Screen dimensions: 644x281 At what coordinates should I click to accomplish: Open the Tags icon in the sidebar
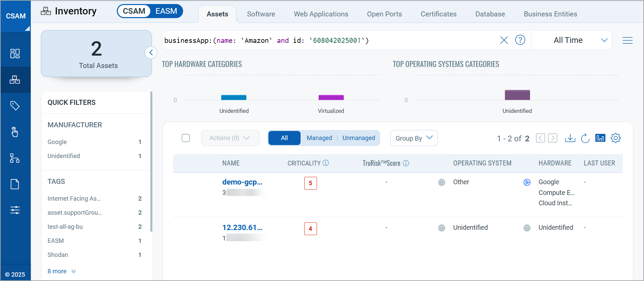click(x=15, y=106)
